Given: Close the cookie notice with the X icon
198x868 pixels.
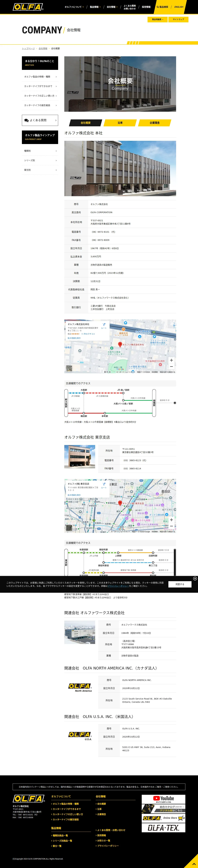Looking at the screenshot, I should pyautogui.click(x=195, y=579).
